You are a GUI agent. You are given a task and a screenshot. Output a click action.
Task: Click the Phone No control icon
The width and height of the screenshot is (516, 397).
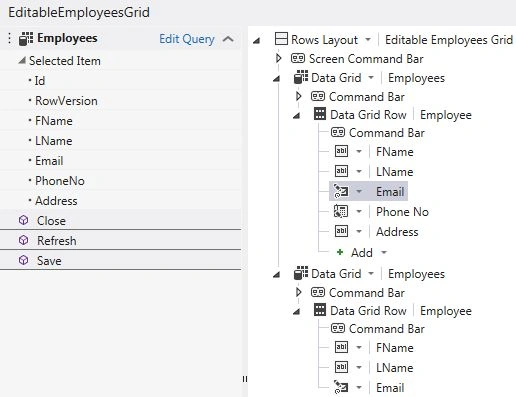(341, 211)
